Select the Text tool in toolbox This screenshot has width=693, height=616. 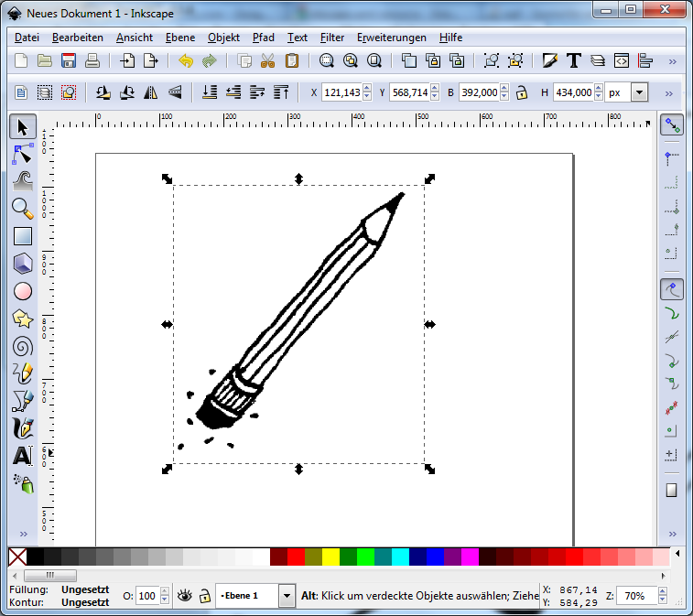pos(23,456)
